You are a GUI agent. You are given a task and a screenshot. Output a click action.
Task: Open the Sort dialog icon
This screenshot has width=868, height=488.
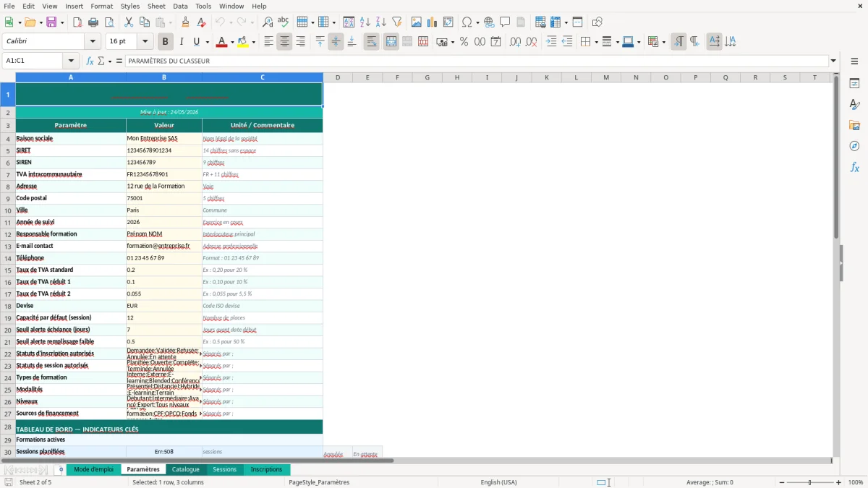click(349, 22)
